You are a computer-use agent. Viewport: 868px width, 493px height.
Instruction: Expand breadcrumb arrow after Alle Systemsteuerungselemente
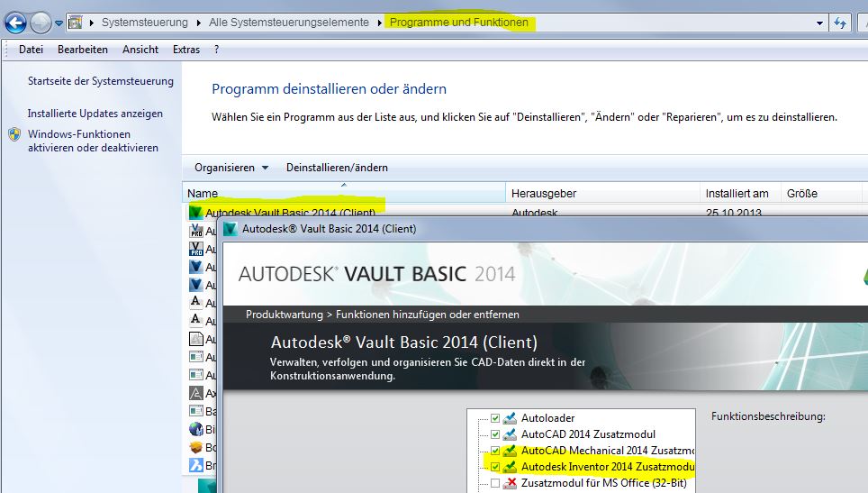(380, 23)
